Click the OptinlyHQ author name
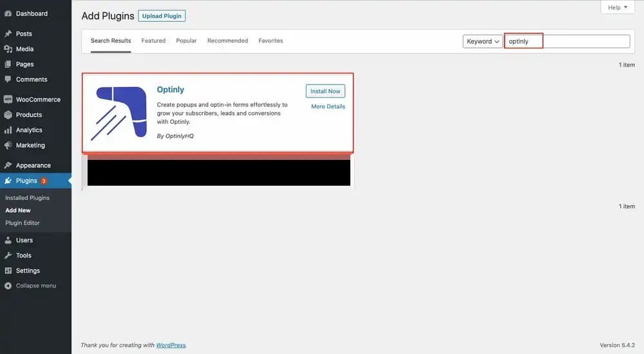Image resolution: width=644 pixels, height=354 pixels. [180, 136]
